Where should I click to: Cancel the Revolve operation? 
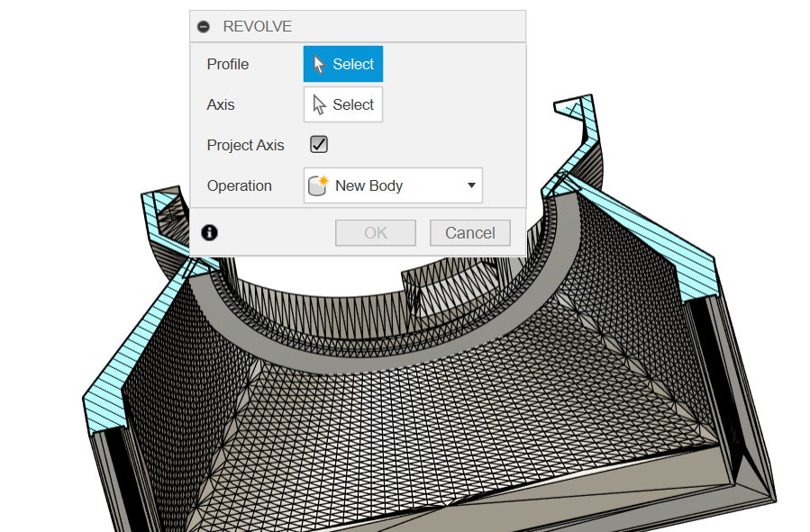pos(470,233)
